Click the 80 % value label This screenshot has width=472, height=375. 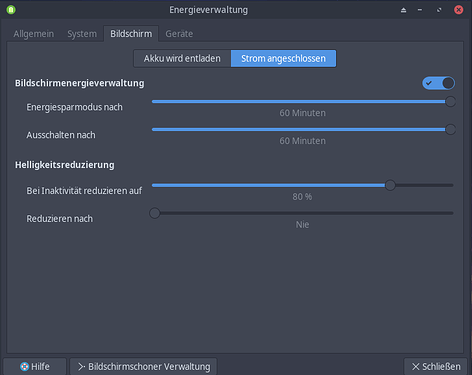pos(302,197)
